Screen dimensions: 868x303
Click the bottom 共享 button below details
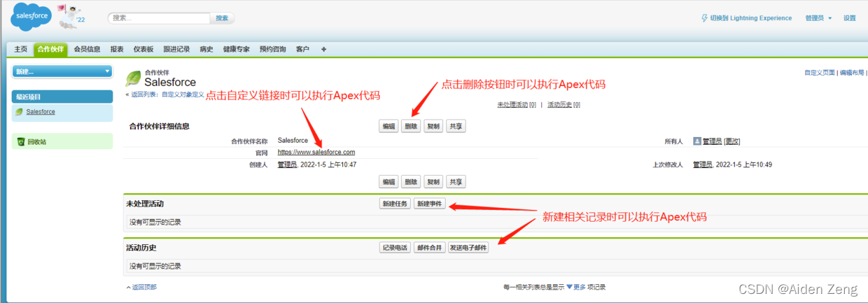[456, 182]
